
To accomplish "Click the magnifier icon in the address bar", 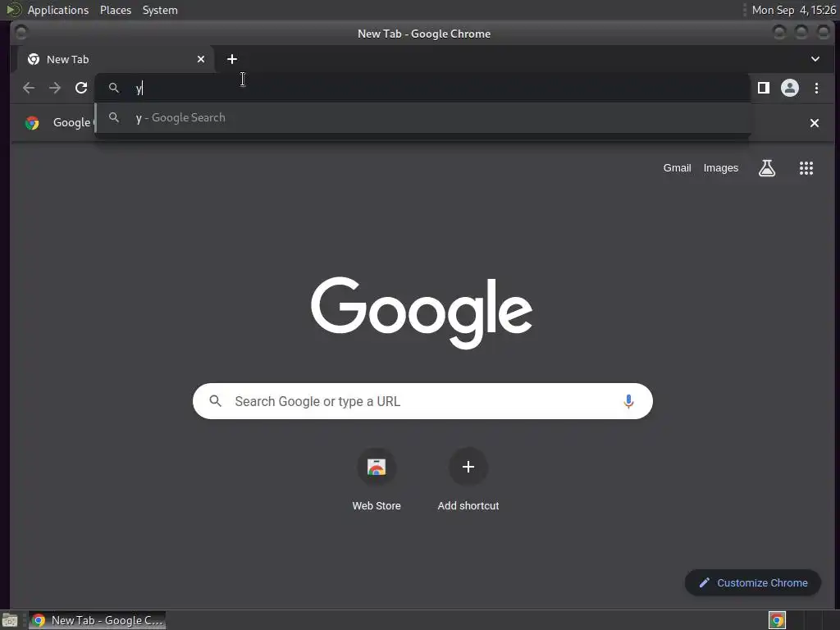I will (113, 88).
